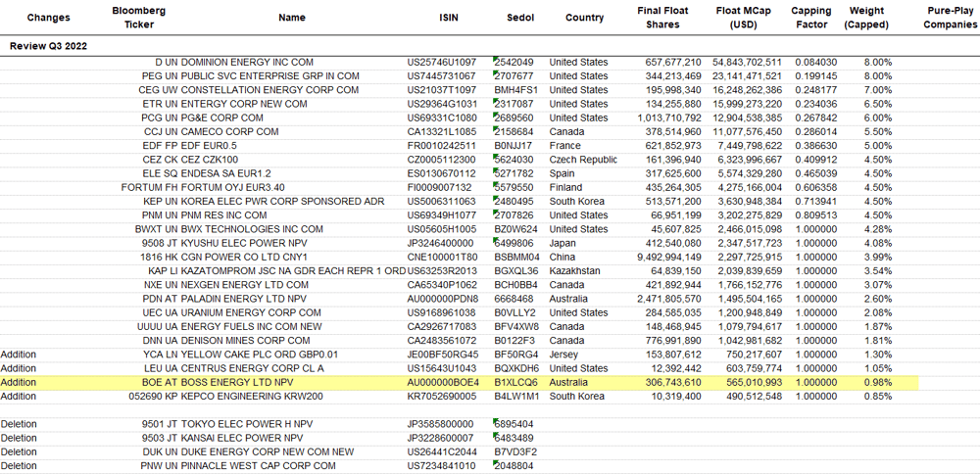The image size is (980, 474).
Task: Click the PNM UN ticker cell
Action: click(x=160, y=214)
